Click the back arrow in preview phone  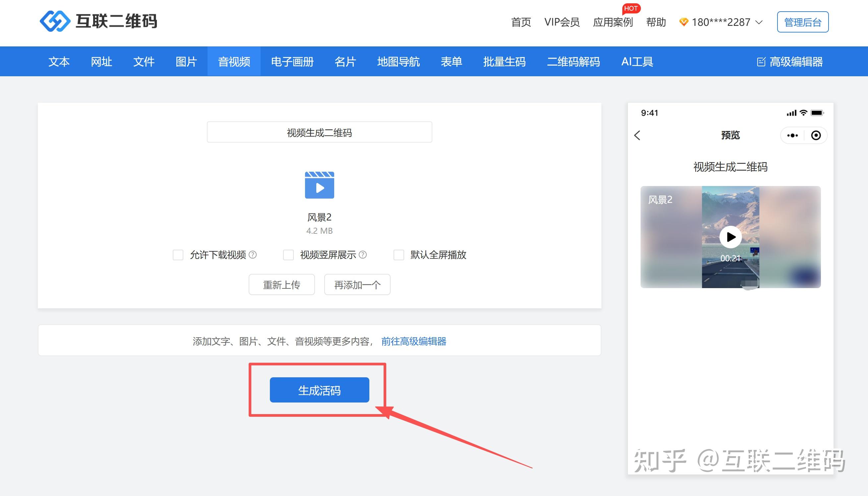(637, 135)
